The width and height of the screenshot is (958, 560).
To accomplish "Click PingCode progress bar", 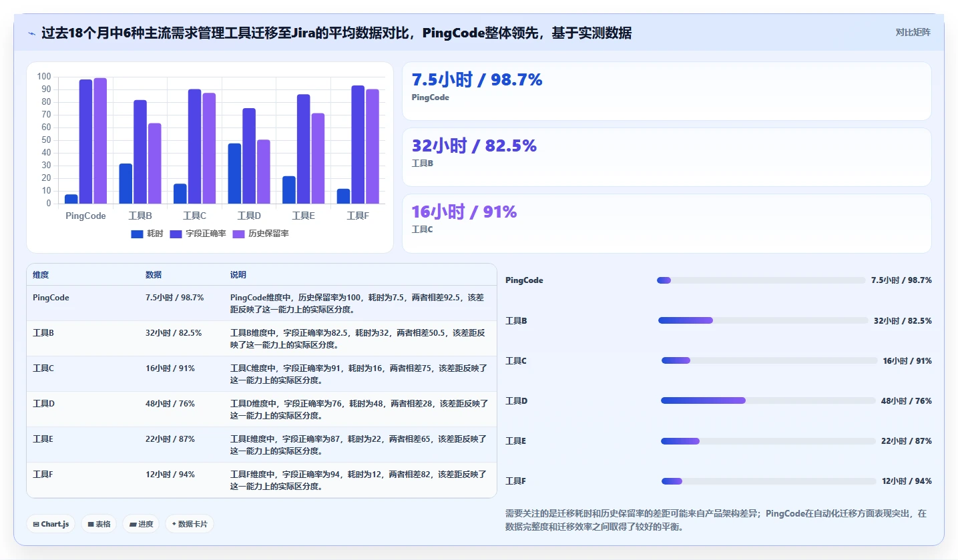I will click(761, 280).
